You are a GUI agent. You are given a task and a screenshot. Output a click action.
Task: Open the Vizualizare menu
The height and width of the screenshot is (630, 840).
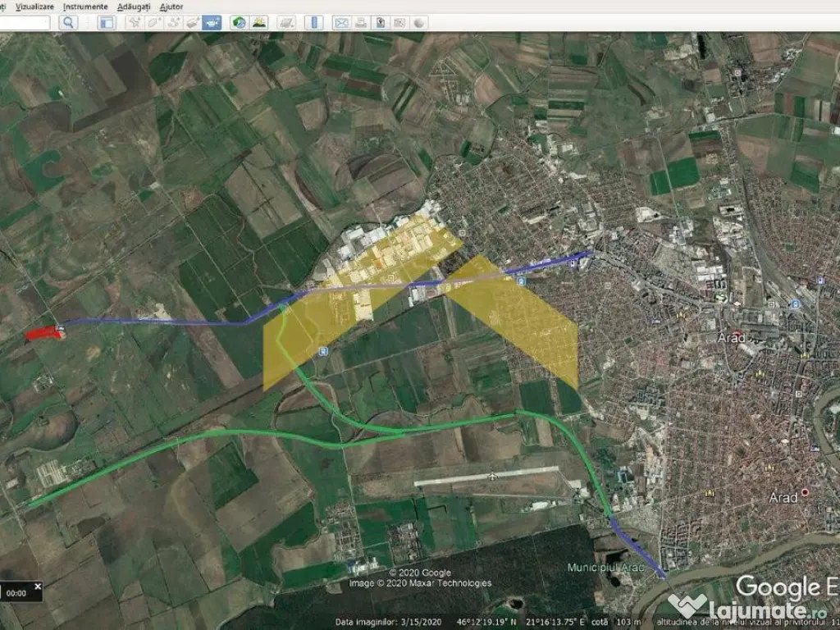click(x=34, y=6)
